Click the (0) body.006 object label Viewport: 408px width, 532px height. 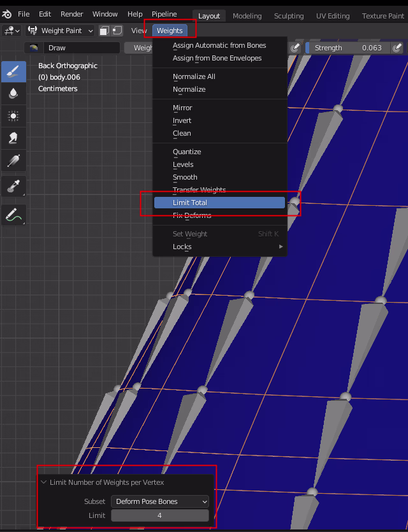point(59,77)
